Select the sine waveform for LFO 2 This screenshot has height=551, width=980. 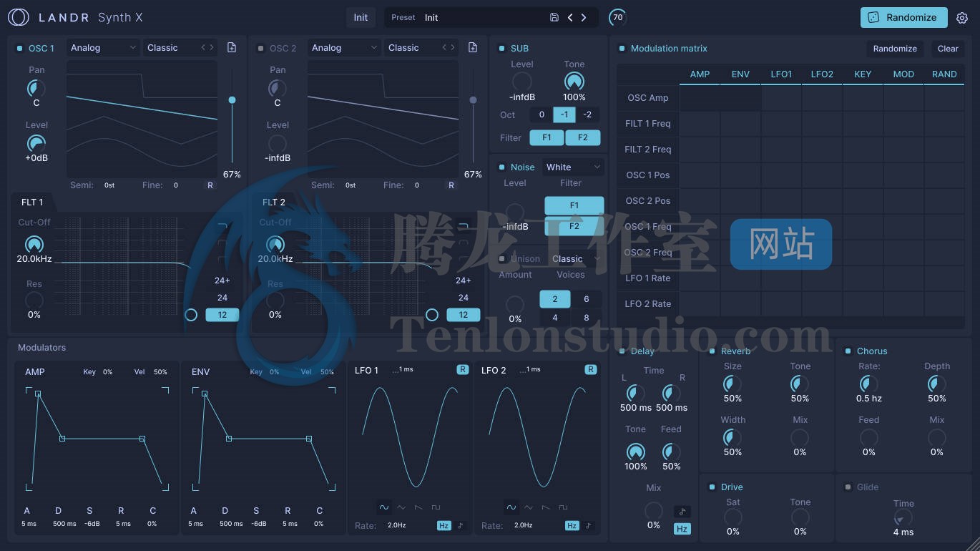511,507
